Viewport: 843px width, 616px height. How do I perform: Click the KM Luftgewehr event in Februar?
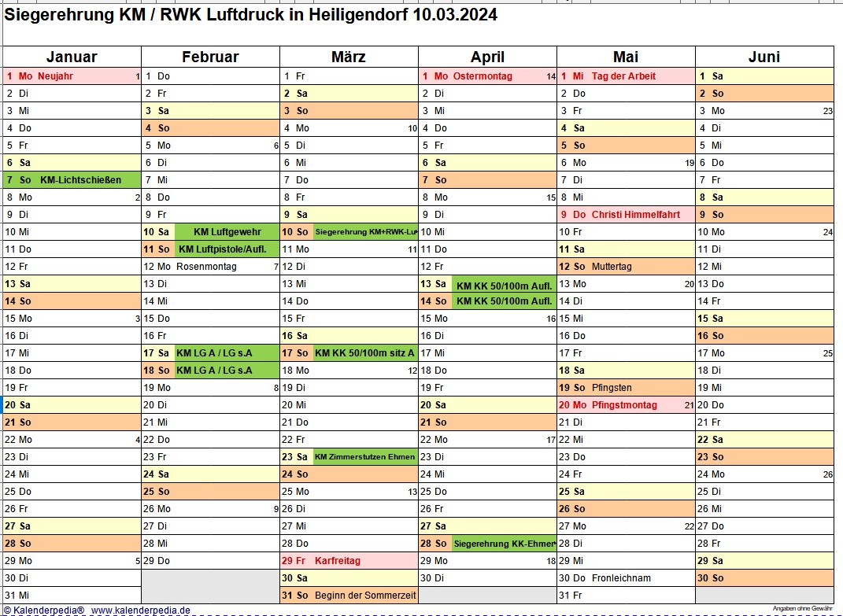click(227, 232)
